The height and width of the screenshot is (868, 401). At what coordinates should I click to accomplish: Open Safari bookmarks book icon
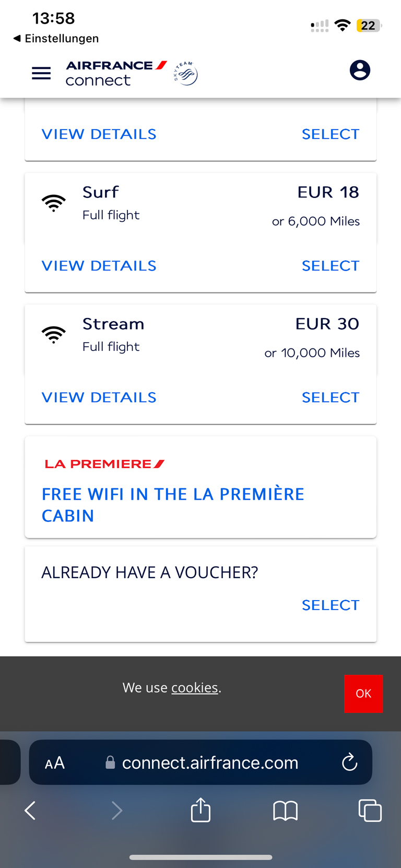click(x=285, y=811)
